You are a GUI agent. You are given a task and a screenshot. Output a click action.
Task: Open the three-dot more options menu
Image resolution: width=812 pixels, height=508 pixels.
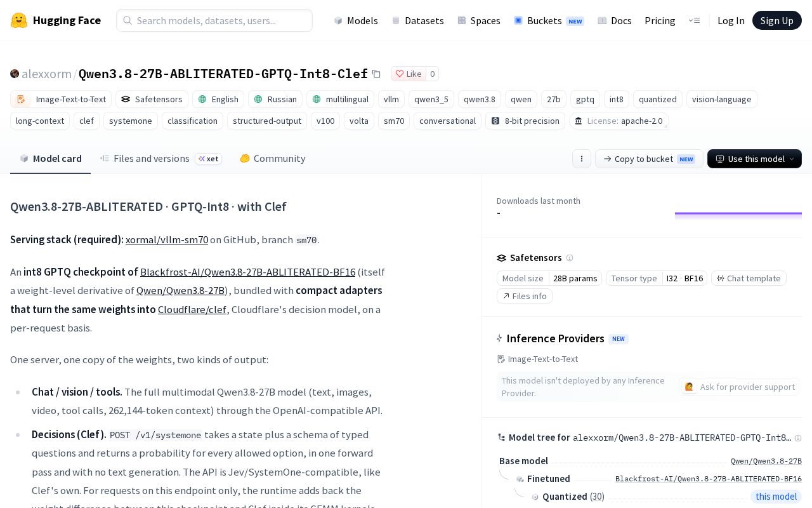pos(582,159)
